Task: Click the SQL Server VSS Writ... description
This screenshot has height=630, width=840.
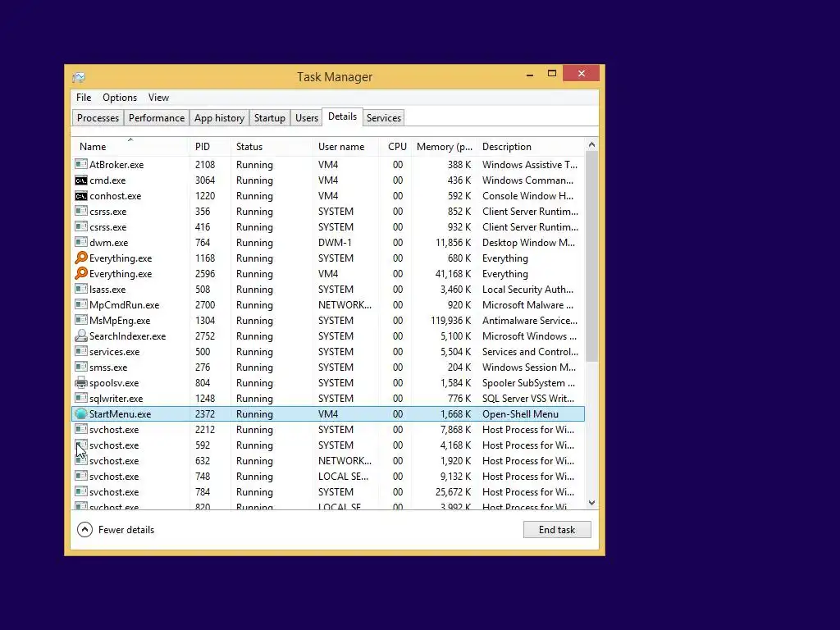Action: click(x=527, y=399)
